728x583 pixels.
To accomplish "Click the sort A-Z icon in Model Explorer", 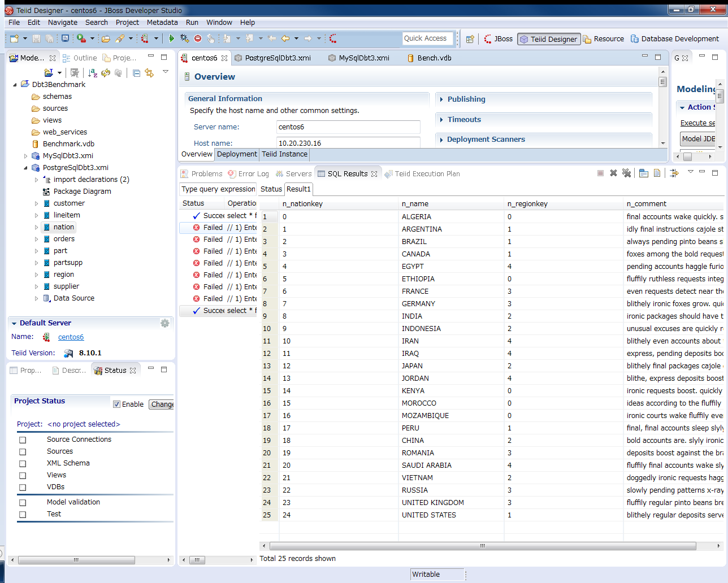I will click(93, 73).
